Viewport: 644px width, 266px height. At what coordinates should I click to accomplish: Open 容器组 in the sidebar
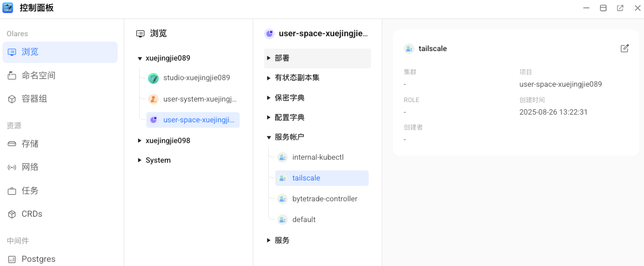pos(34,99)
